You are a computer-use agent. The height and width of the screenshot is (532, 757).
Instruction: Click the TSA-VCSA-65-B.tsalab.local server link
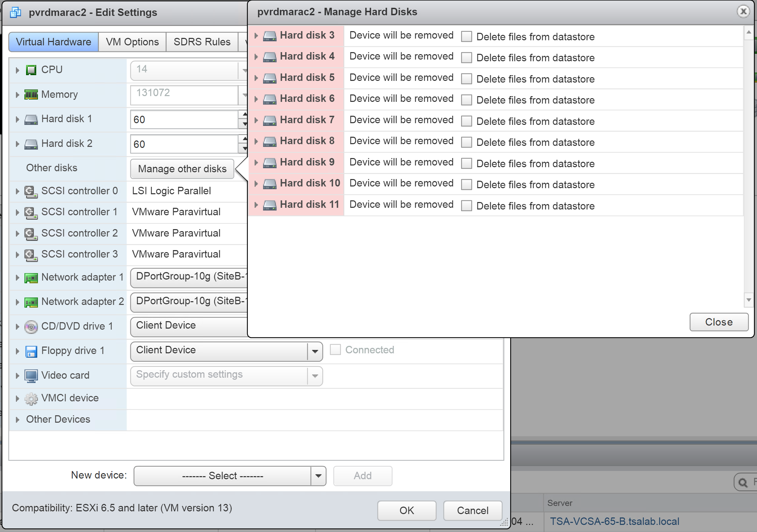(x=614, y=521)
